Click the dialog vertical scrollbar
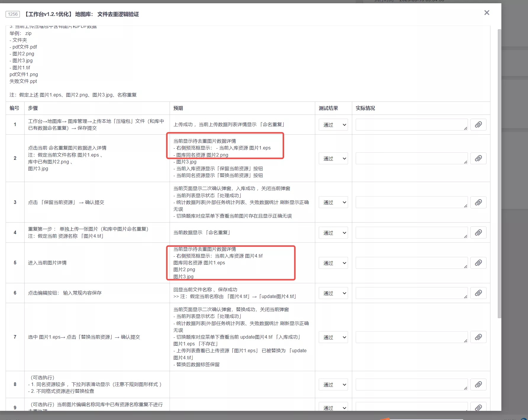This screenshot has height=420, width=528. (x=499, y=173)
